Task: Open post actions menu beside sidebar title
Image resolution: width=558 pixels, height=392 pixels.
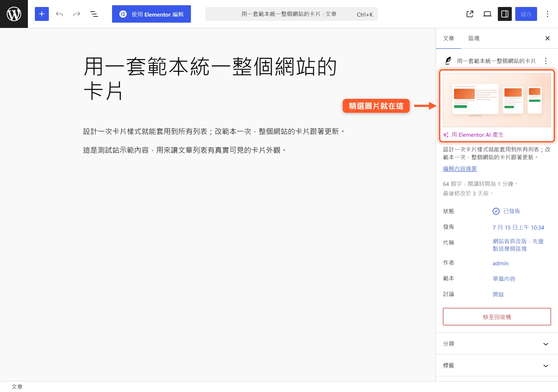Action: [x=546, y=61]
